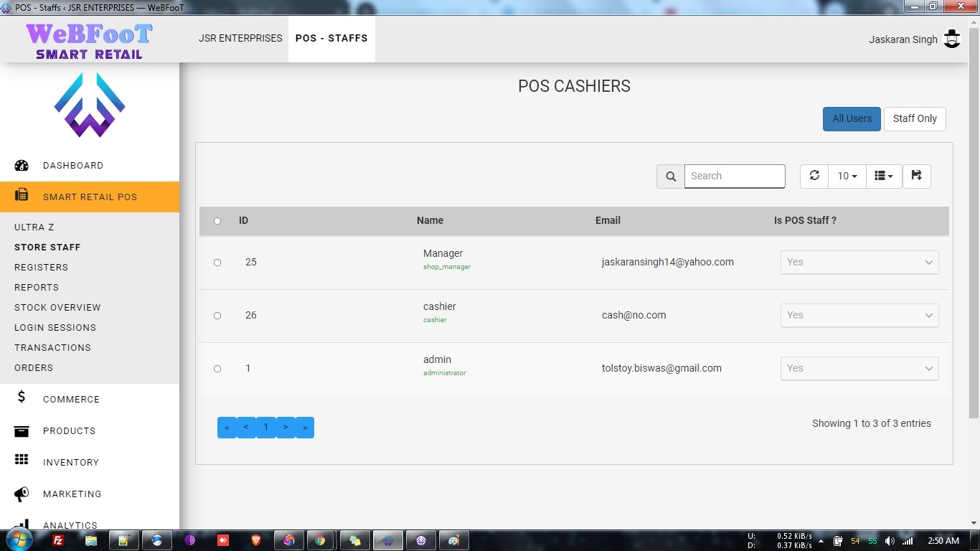Open Registers in the sidebar menu
Image resolution: width=980 pixels, height=551 pixels.
(41, 267)
